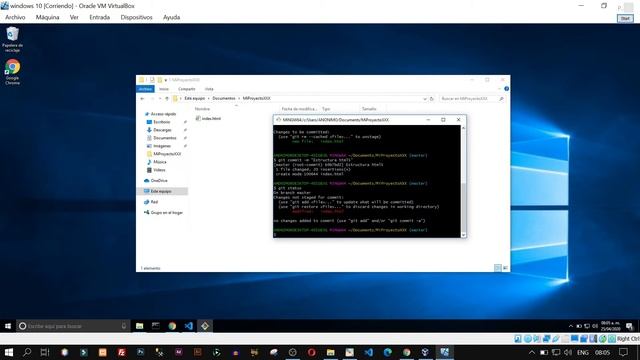Go back in File Explorer
The width and height of the screenshot is (640, 360).
point(142,98)
